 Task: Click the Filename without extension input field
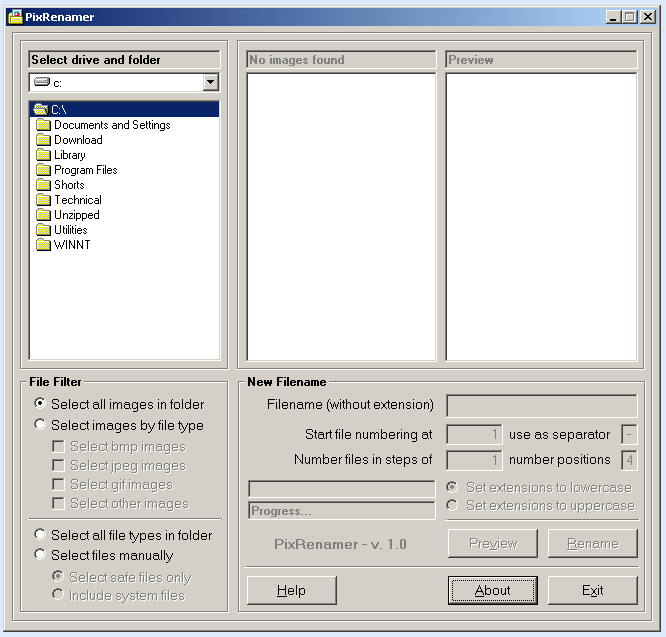pyautogui.click(x=541, y=405)
